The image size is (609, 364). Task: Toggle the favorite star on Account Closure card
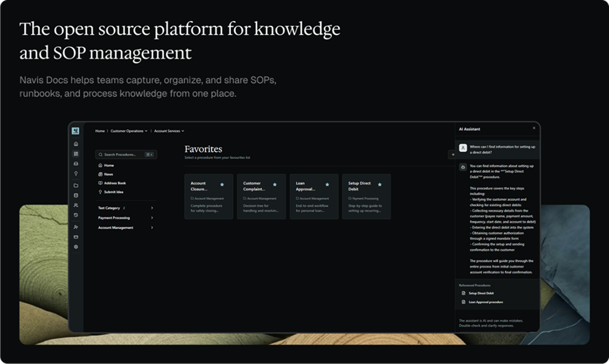[x=222, y=185]
